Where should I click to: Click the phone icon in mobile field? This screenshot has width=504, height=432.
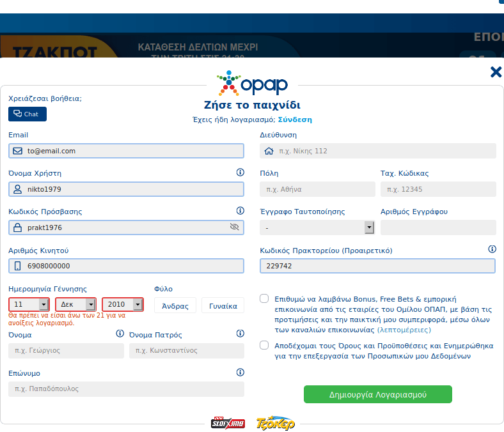pyautogui.click(x=18, y=266)
